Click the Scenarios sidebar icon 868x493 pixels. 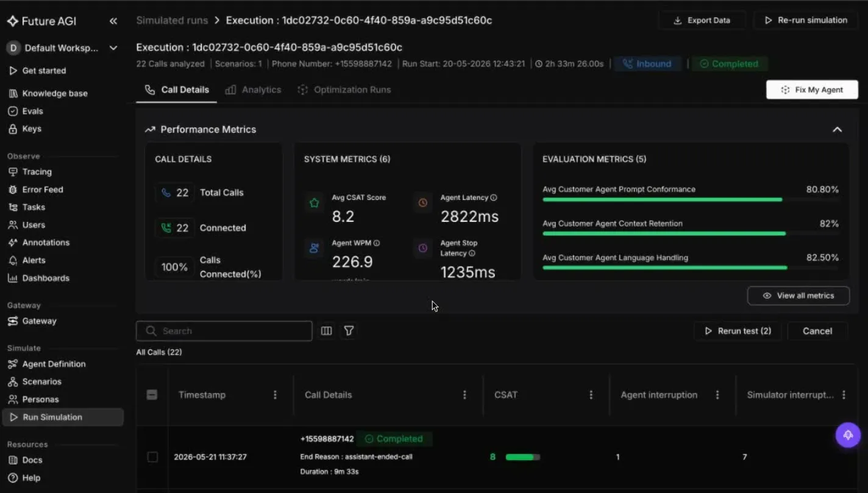[x=13, y=381]
